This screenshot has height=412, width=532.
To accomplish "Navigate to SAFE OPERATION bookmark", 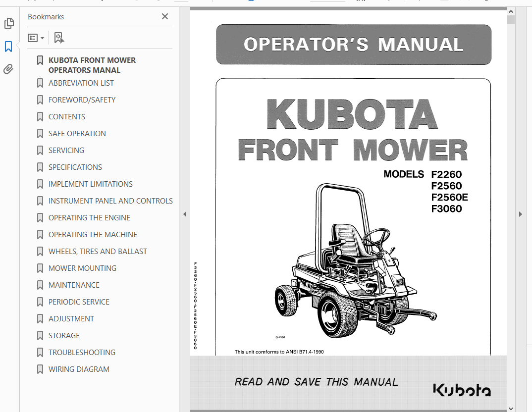I will click(x=77, y=134).
